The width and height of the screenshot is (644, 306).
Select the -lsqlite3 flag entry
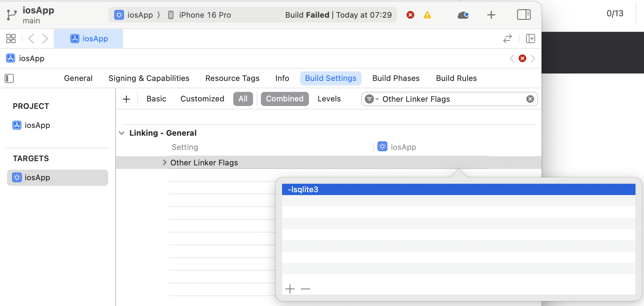point(458,189)
